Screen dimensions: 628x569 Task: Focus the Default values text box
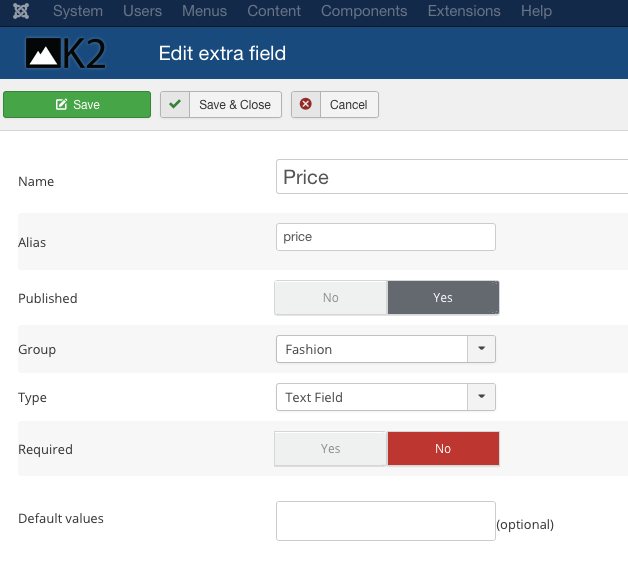pyautogui.click(x=385, y=520)
